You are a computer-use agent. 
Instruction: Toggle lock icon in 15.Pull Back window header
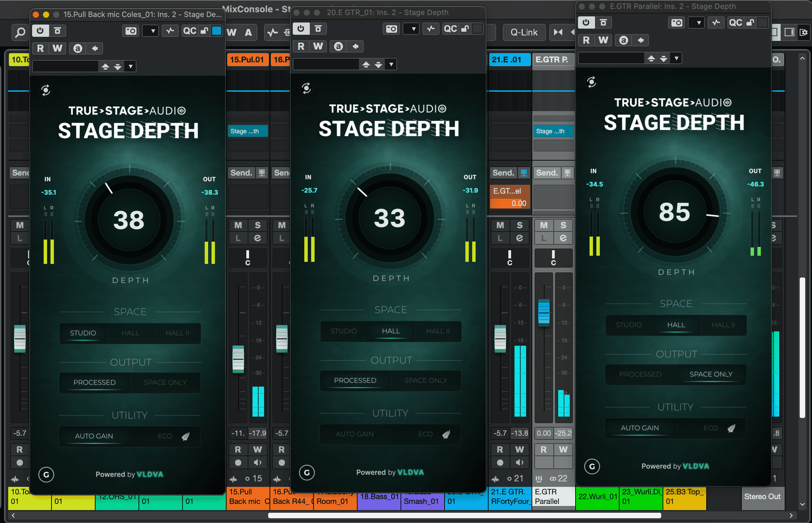[x=204, y=31]
